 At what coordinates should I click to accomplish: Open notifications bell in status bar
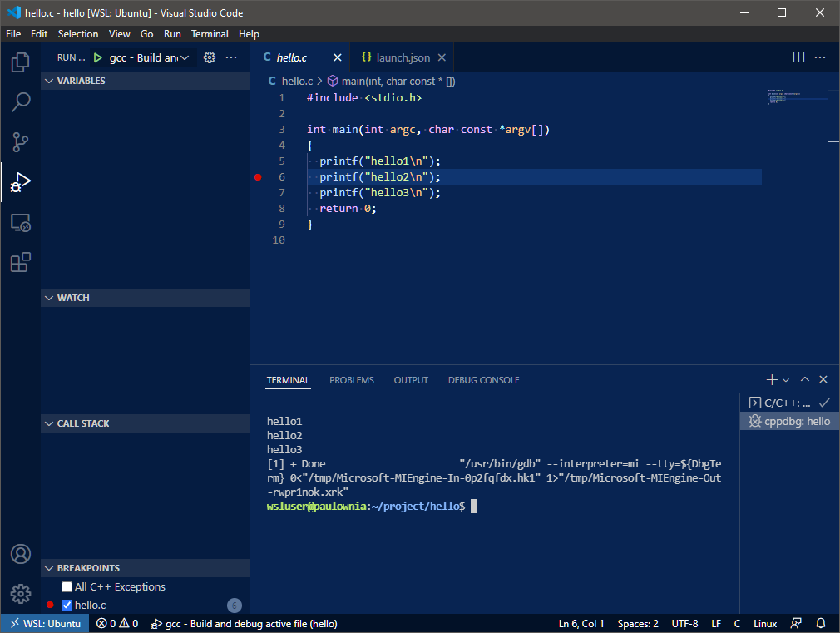821,623
